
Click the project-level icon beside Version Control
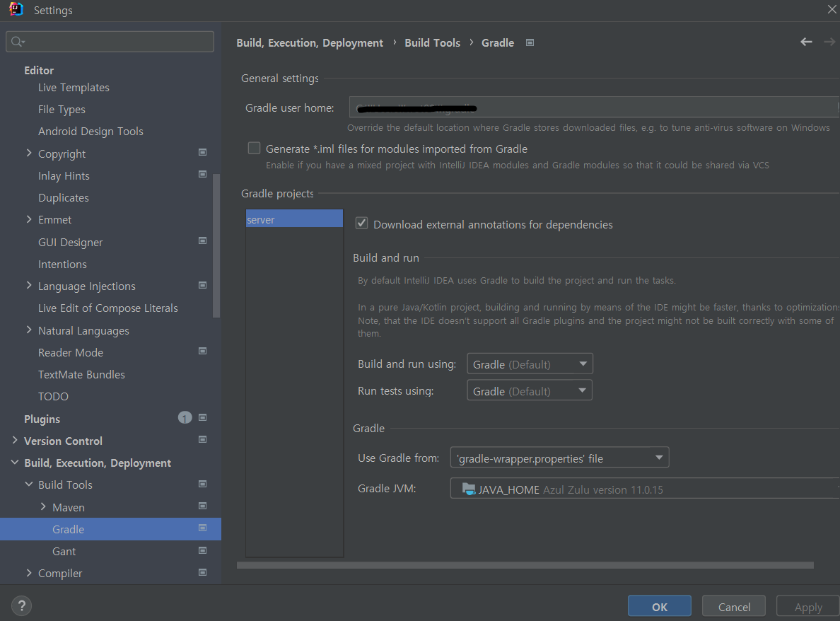point(202,440)
